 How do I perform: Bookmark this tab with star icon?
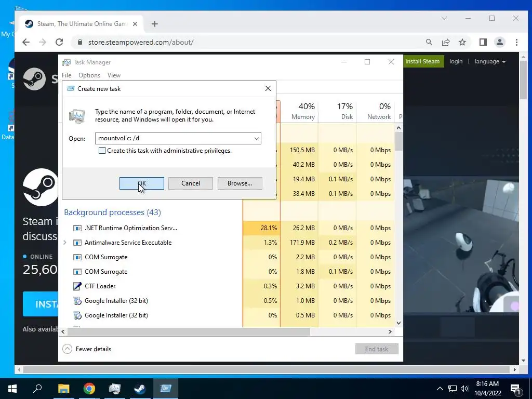click(462, 42)
